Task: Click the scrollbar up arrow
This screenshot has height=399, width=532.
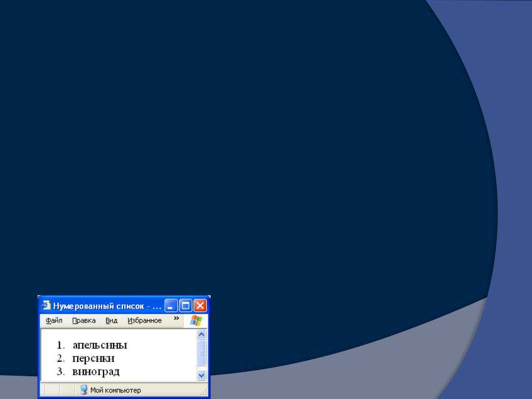Action: 201,335
